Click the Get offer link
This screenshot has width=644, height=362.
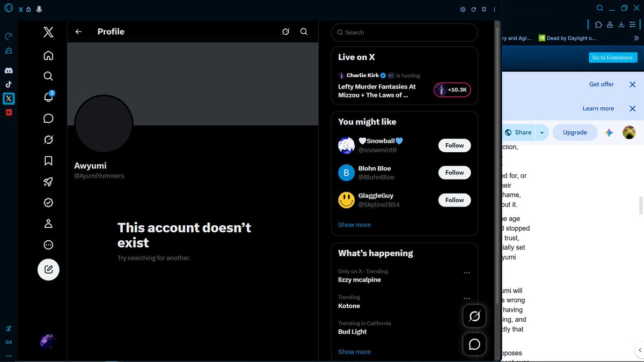pyautogui.click(x=601, y=84)
